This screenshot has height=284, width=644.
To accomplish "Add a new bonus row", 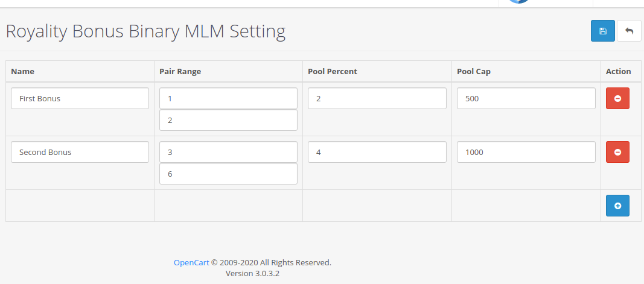I will tap(617, 206).
